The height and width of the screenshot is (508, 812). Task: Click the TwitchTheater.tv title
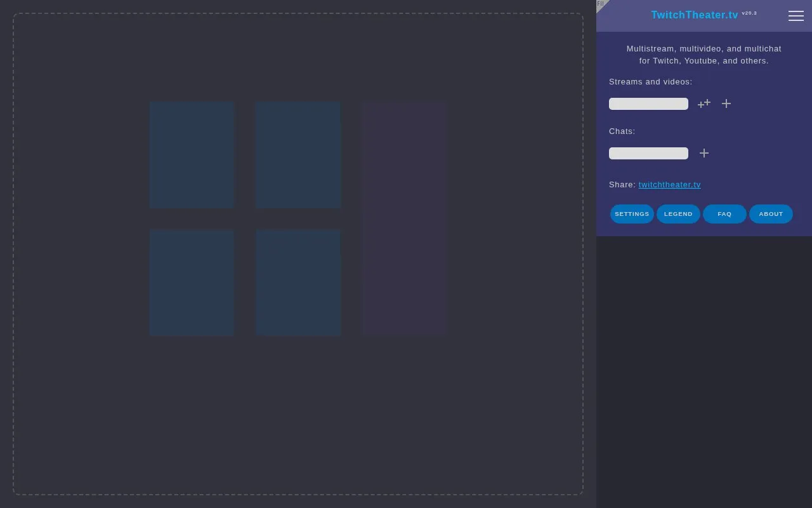coord(695,15)
